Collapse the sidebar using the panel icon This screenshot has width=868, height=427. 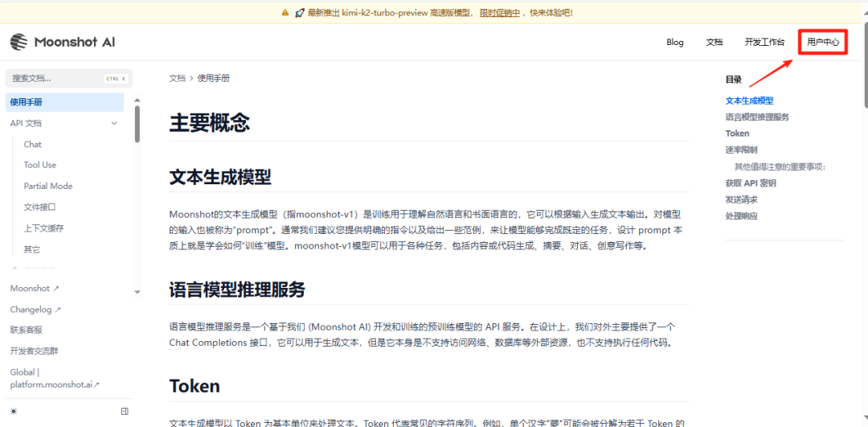pos(125,412)
